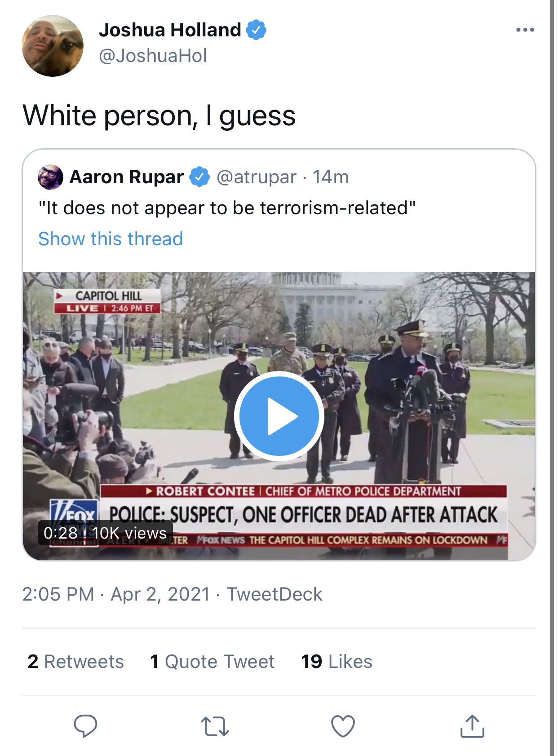The image size is (558, 756).
Task: Tap the share upload icon
Action: pyautogui.click(x=472, y=726)
